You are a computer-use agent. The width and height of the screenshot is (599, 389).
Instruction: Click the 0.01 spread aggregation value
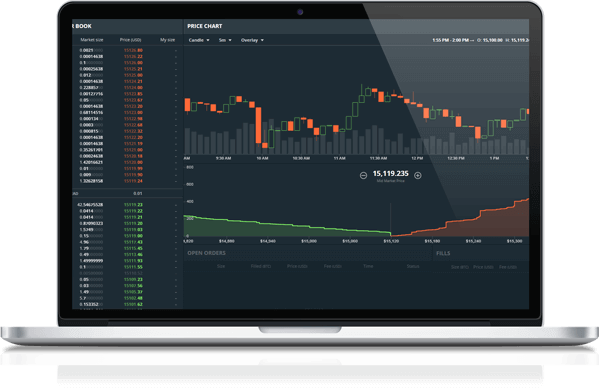(x=138, y=193)
